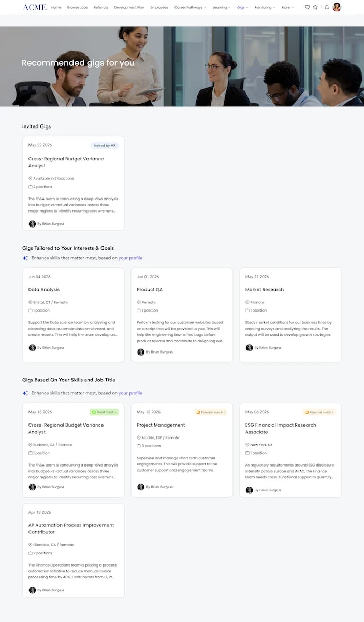This screenshot has width=364, height=622.
Task: Open the user profile avatar menu
Action: pyautogui.click(x=337, y=7)
